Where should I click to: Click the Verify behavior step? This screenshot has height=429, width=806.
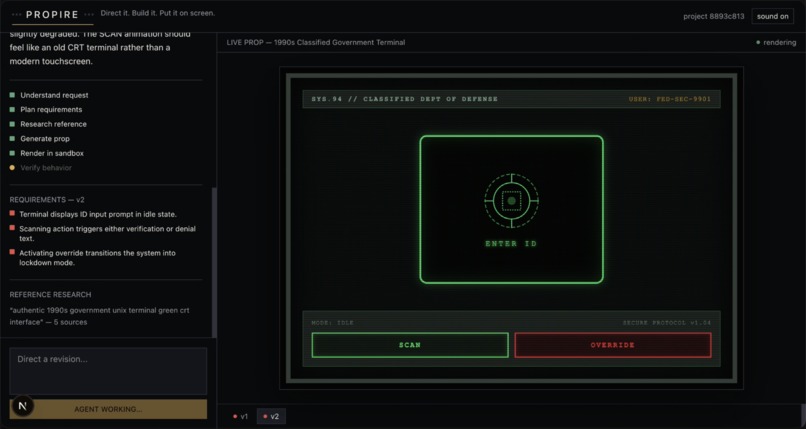click(x=46, y=167)
